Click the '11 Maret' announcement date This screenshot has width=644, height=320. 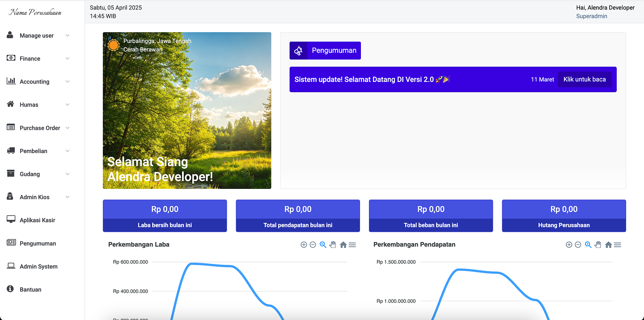point(542,79)
